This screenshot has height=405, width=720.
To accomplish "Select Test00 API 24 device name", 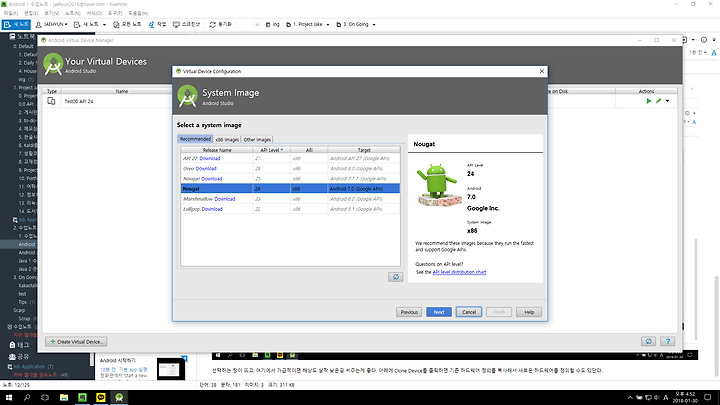I will [79, 101].
